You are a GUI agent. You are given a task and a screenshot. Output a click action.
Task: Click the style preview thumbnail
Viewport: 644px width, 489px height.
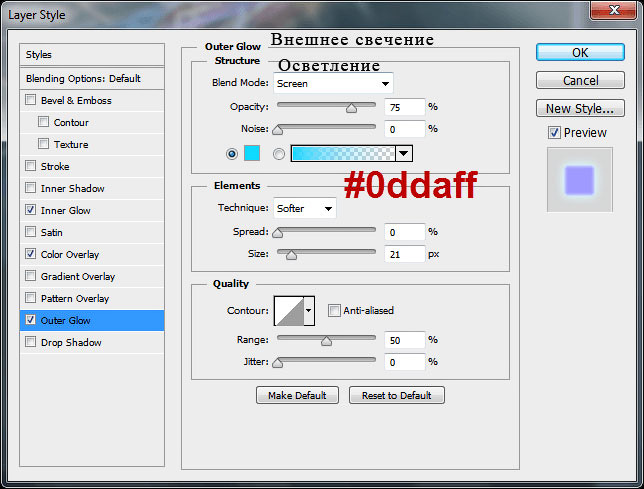tap(580, 180)
